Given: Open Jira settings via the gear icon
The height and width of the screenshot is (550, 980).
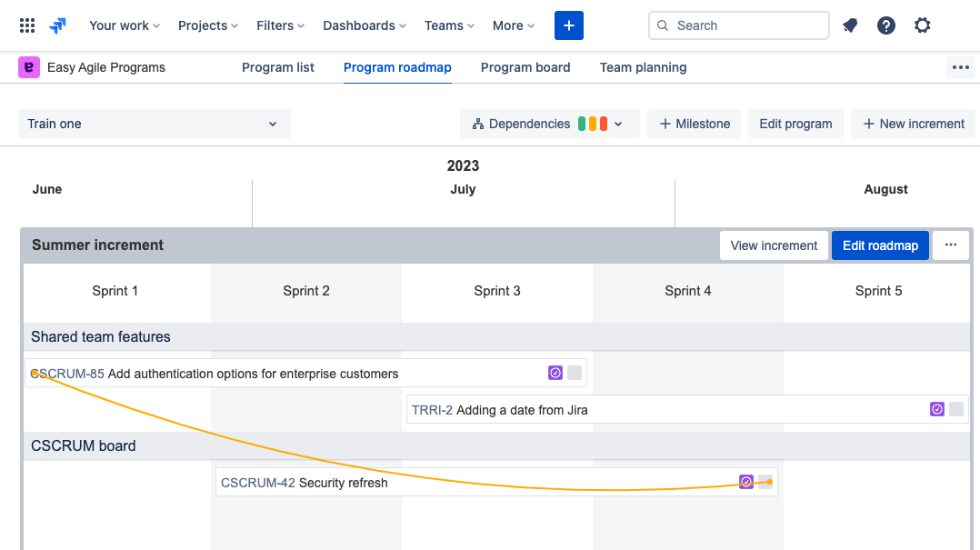Looking at the screenshot, I should [923, 25].
